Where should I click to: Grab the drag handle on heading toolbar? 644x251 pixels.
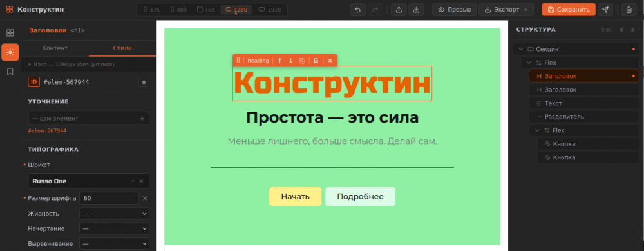coord(238,61)
